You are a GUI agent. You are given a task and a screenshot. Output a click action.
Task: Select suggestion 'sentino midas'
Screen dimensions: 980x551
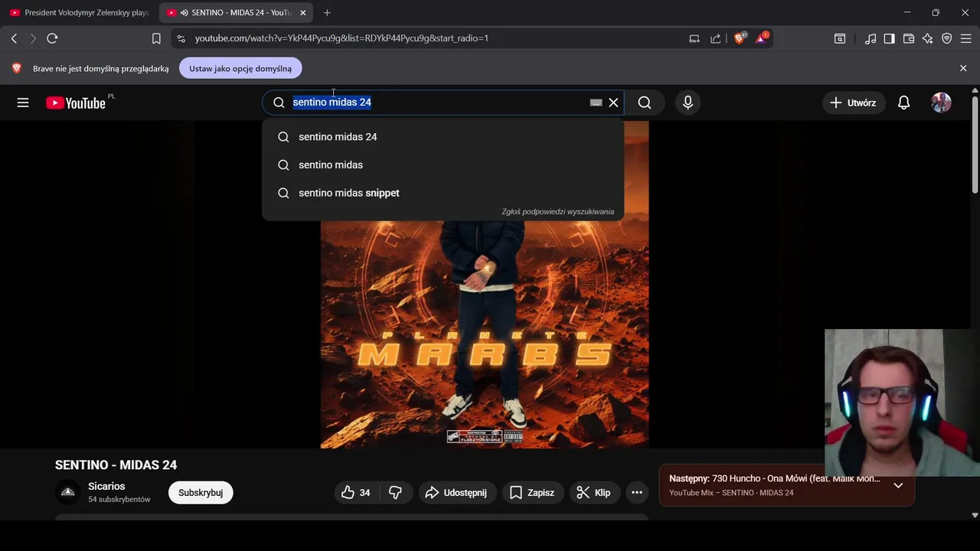tap(443, 165)
